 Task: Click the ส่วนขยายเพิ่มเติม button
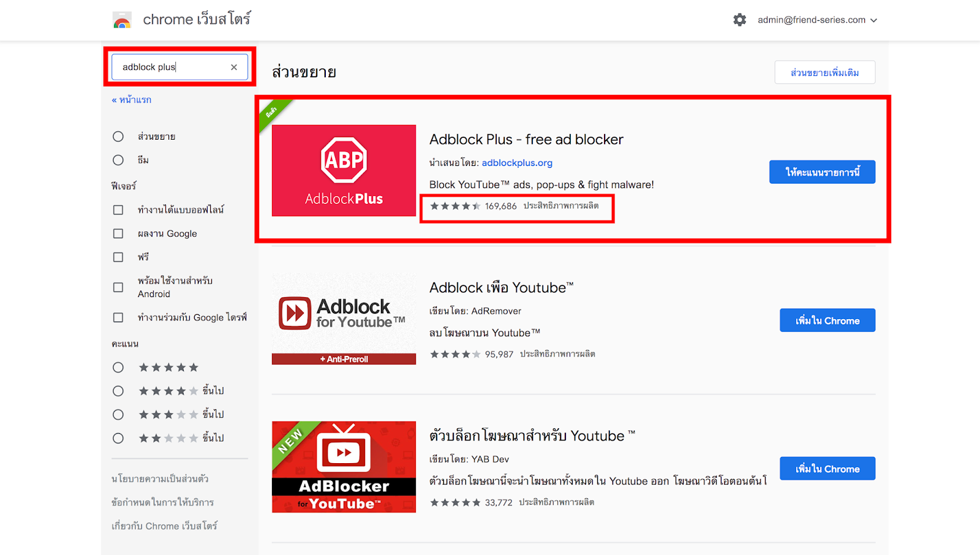[x=824, y=72]
